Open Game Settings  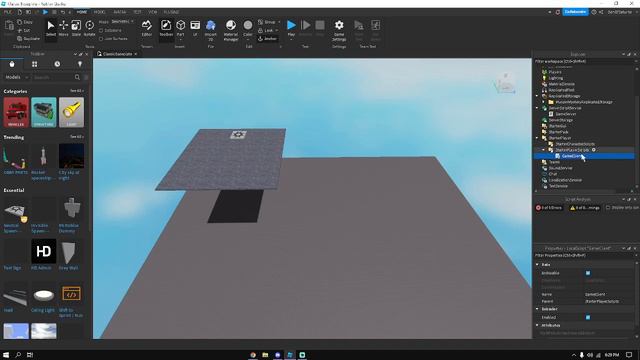[x=339, y=30]
